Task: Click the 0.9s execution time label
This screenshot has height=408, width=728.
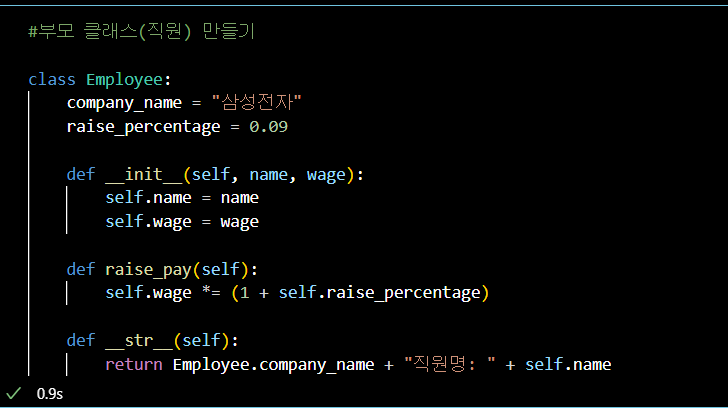Action: [x=50, y=394]
